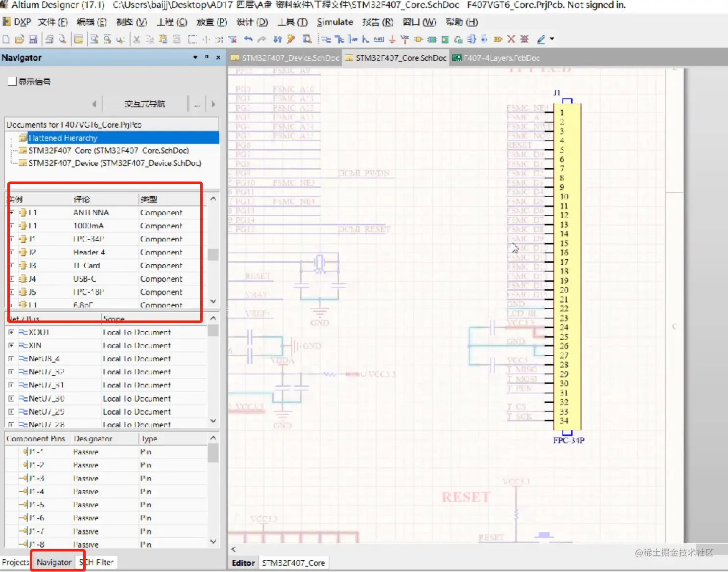
Task: Select STM32F407_Device document in tree
Action: pyautogui.click(x=115, y=163)
